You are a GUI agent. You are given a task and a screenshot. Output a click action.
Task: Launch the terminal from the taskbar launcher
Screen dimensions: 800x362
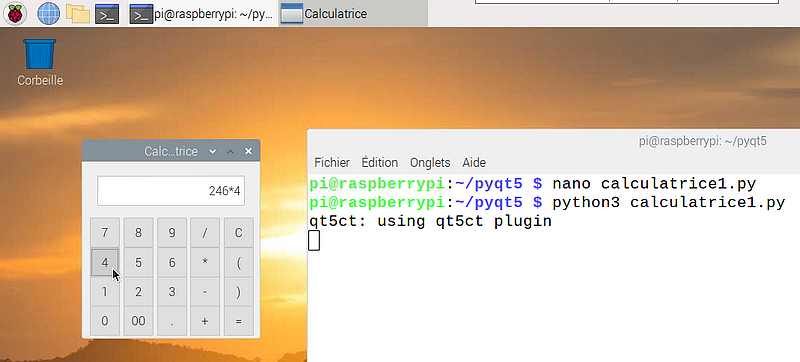(x=107, y=13)
